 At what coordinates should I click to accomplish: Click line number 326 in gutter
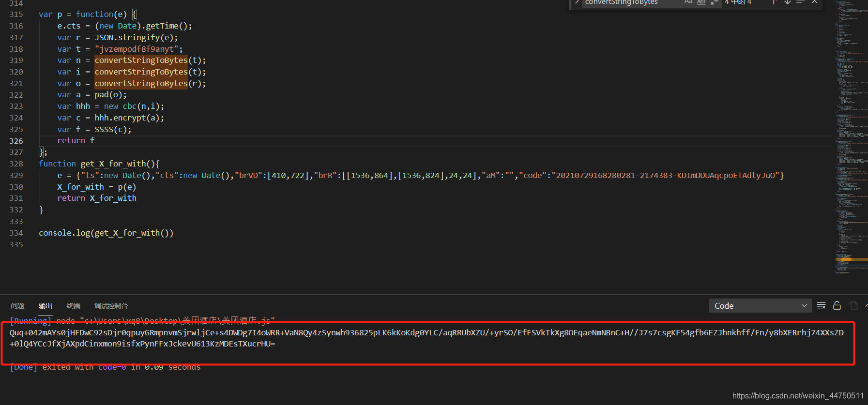[x=16, y=141]
